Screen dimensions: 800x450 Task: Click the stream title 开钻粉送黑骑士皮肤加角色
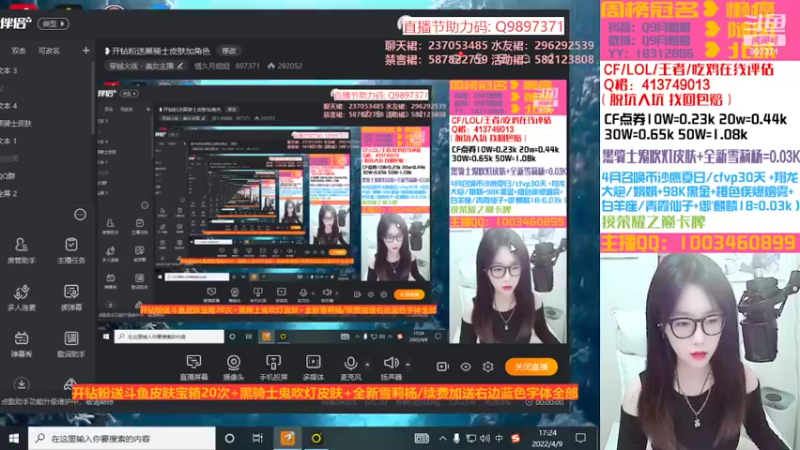point(160,51)
